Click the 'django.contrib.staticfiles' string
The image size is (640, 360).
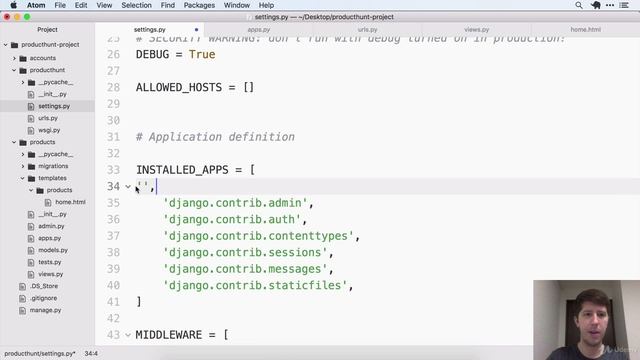pyautogui.click(x=255, y=285)
